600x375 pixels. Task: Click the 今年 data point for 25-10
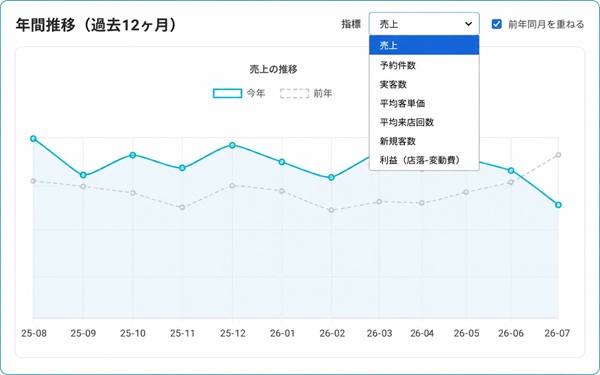pyautogui.click(x=133, y=155)
